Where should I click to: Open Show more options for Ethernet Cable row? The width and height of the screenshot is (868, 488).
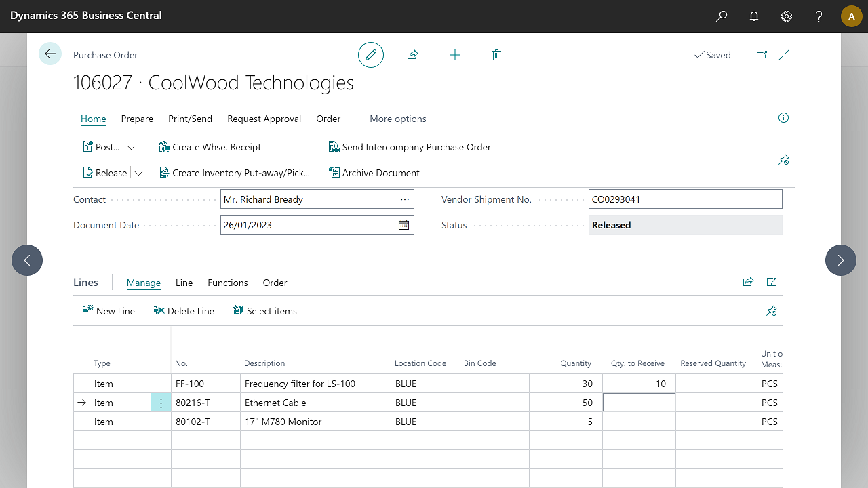pos(161,403)
